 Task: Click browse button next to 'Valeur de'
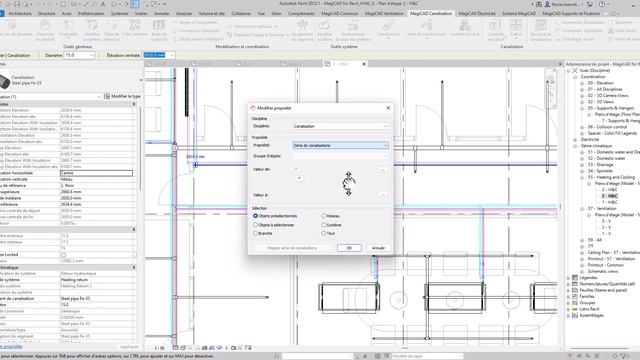coord(382,169)
